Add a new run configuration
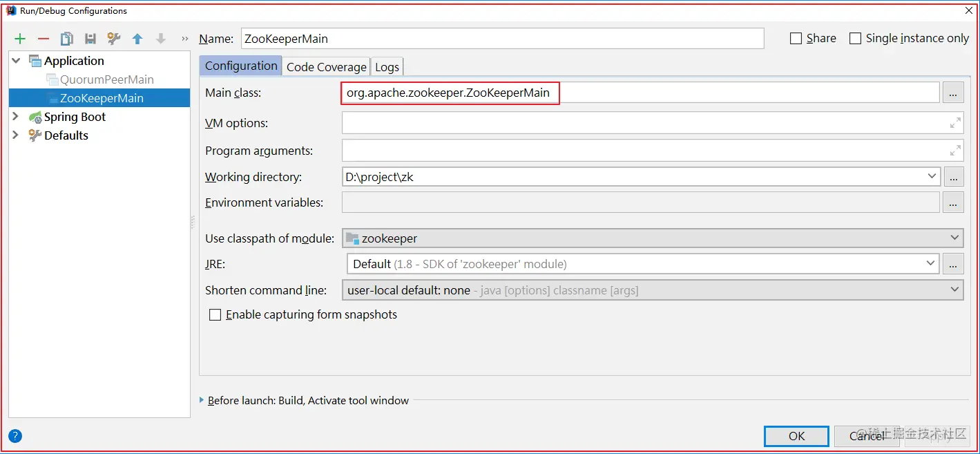This screenshot has height=454, width=980. coord(20,39)
